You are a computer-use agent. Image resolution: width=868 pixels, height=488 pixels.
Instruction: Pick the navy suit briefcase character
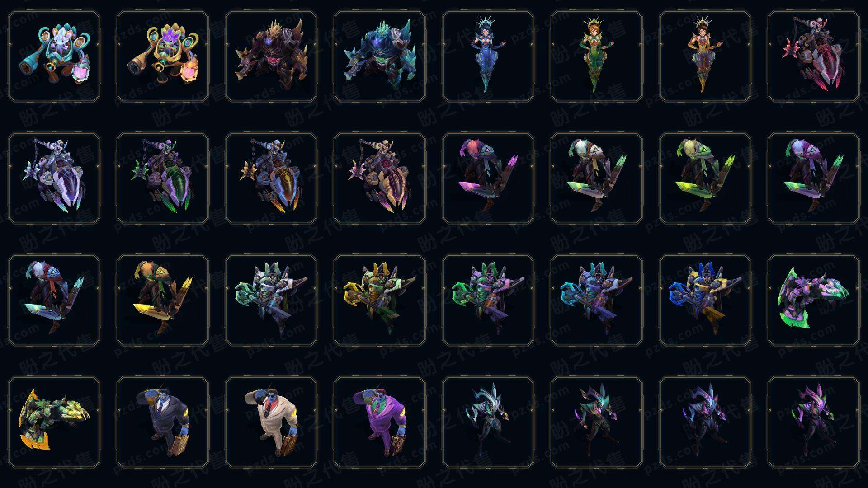tap(163, 422)
